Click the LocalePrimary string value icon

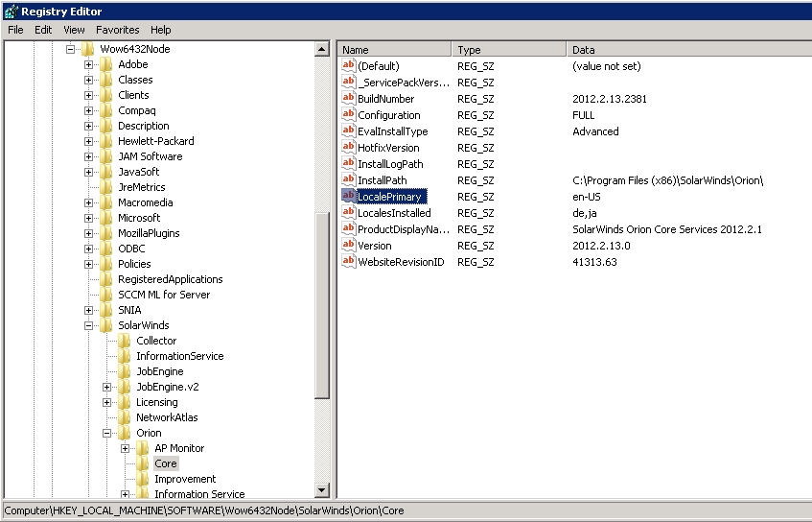(348, 196)
